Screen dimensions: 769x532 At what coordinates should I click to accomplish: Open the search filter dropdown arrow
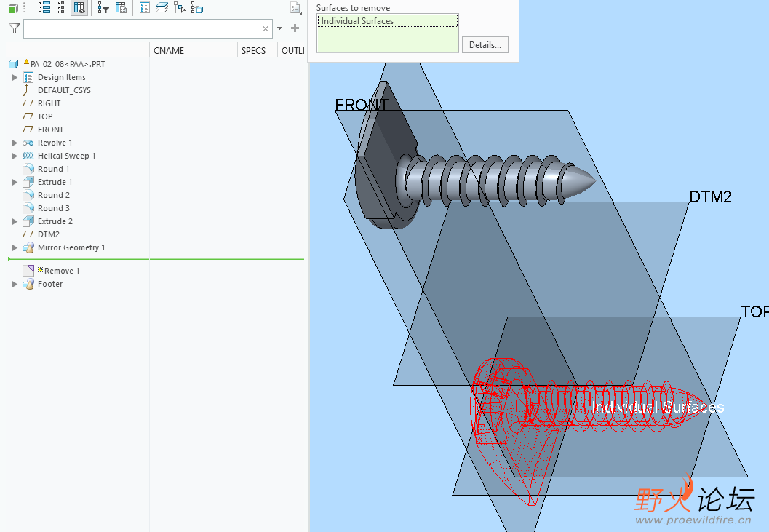(x=279, y=28)
